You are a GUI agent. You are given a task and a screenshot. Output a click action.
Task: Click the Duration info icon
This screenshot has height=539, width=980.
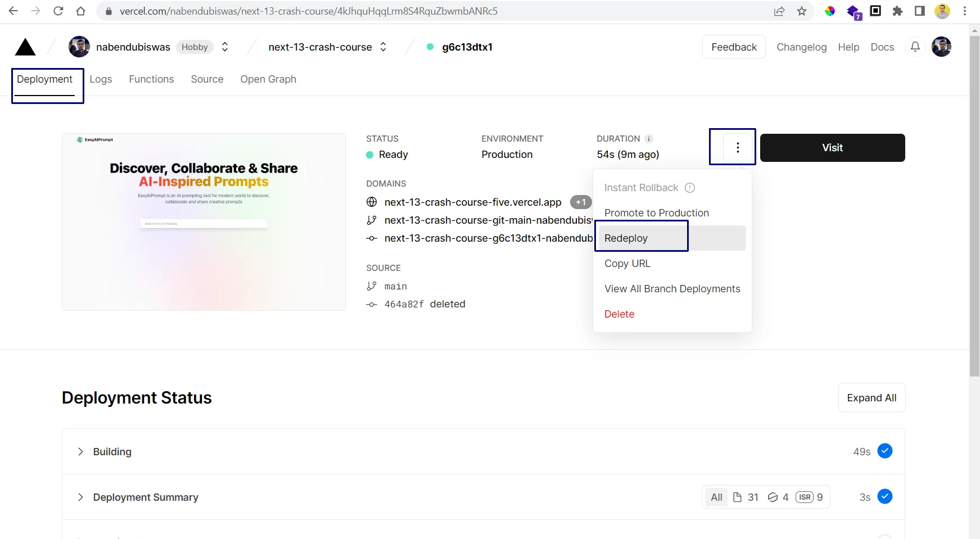tap(648, 139)
